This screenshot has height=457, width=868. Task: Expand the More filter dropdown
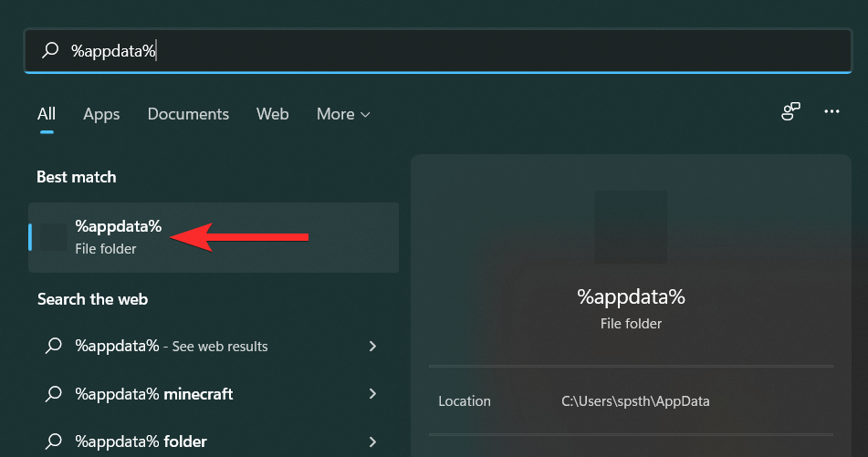(x=343, y=114)
